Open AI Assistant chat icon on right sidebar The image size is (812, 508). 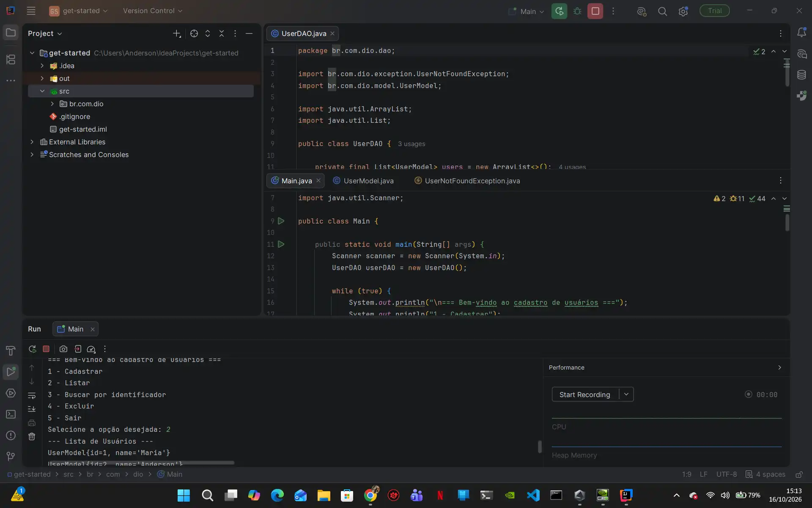[801, 54]
